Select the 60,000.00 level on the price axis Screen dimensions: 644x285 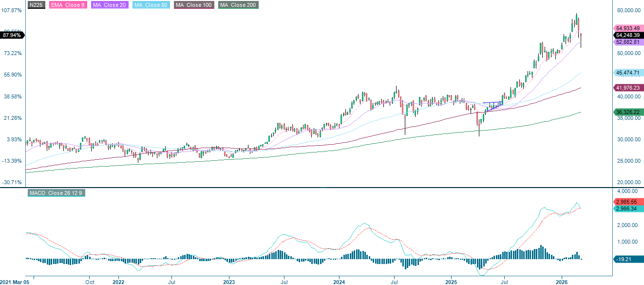click(629, 9)
